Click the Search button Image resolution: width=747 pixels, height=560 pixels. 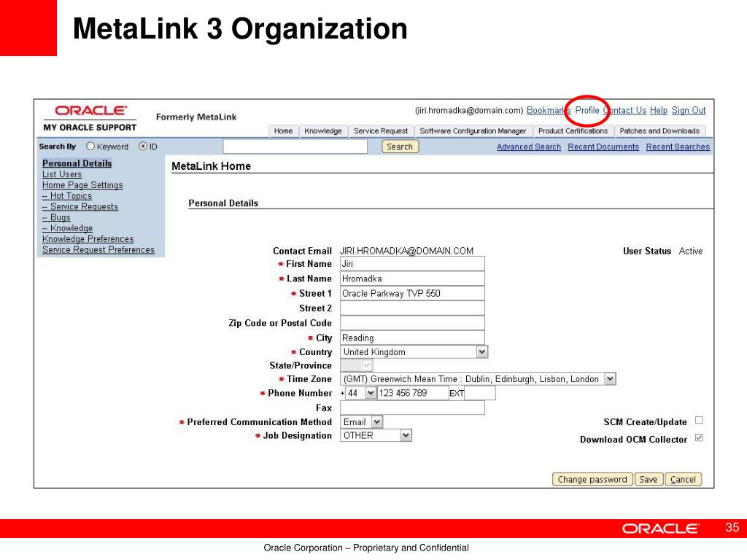400,147
